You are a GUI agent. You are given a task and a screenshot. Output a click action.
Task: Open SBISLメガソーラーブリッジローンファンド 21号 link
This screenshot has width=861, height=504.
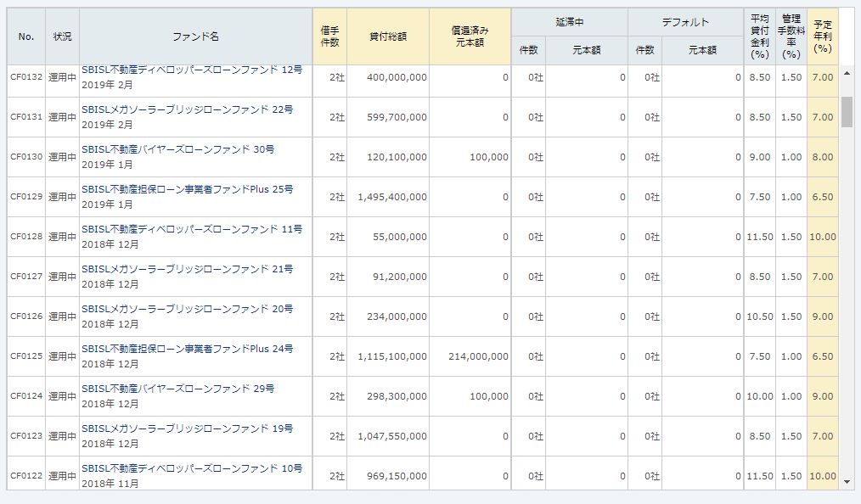pyautogui.click(x=188, y=269)
